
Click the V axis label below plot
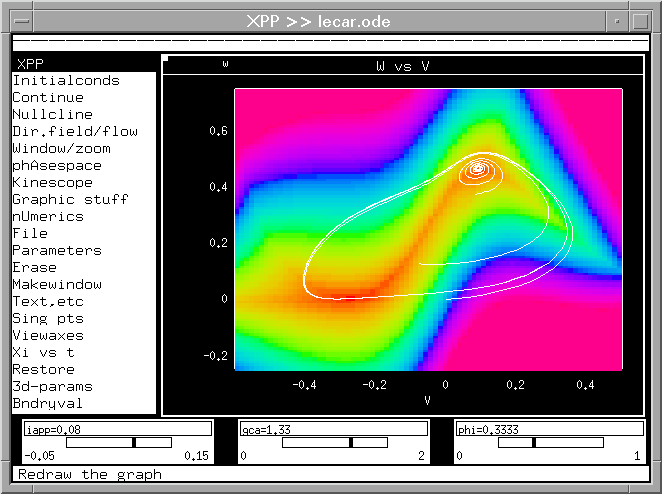click(427, 400)
